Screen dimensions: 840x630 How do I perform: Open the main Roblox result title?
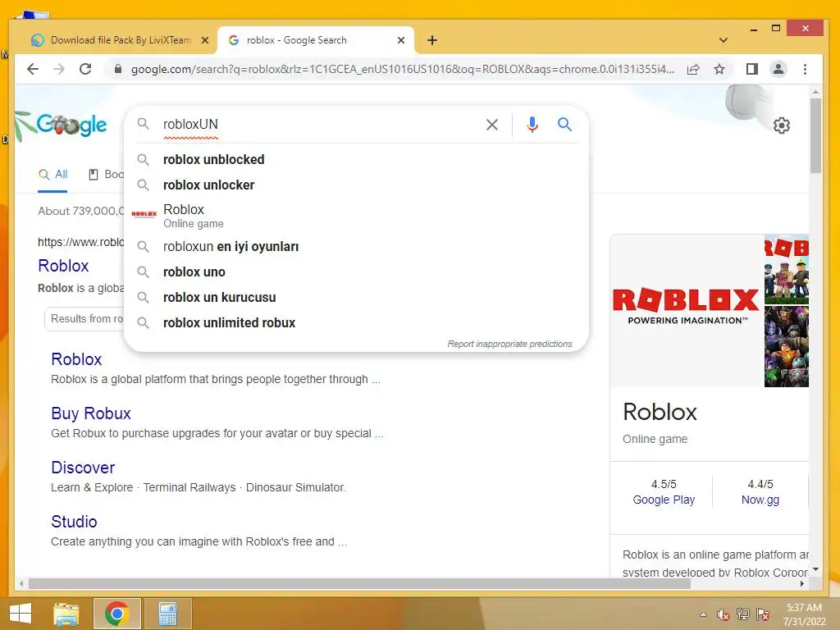click(x=63, y=266)
